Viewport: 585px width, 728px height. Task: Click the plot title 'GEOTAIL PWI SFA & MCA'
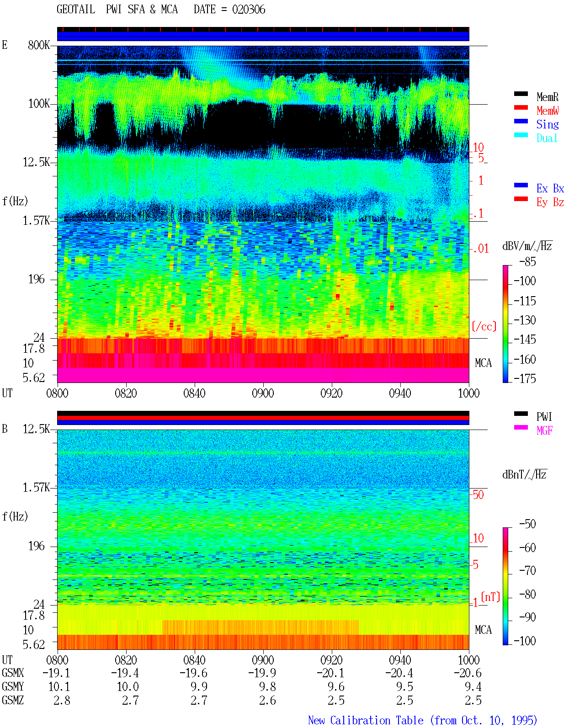point(117,10)
